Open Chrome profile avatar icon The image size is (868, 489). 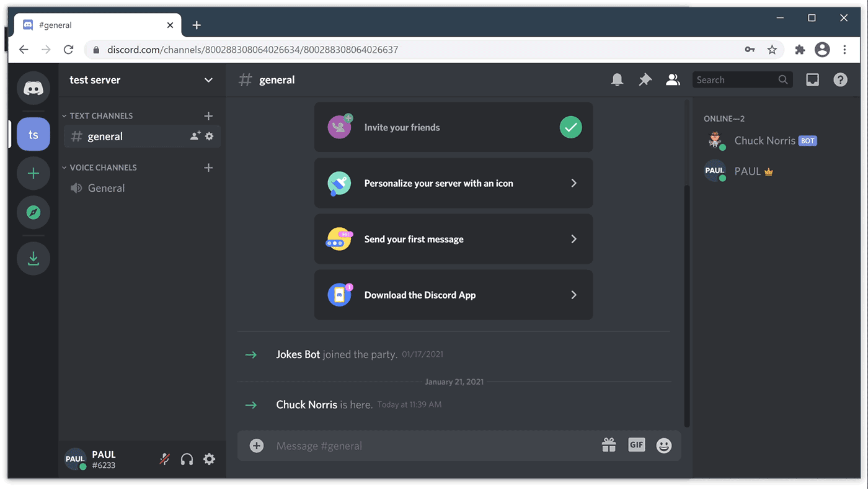(822, 50)
